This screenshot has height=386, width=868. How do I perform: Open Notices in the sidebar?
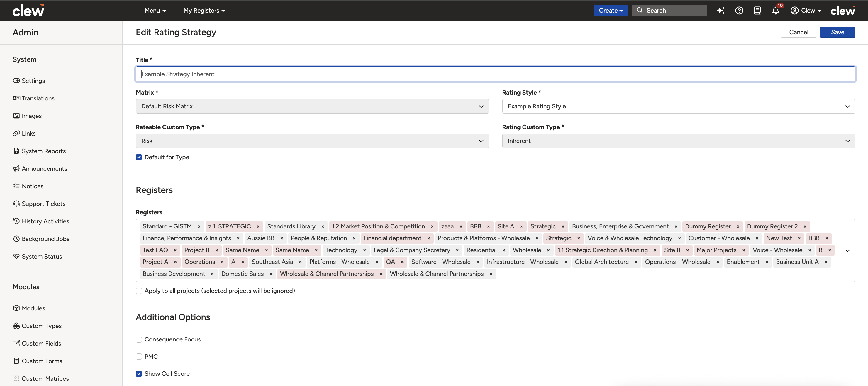[x=28, y=186]
